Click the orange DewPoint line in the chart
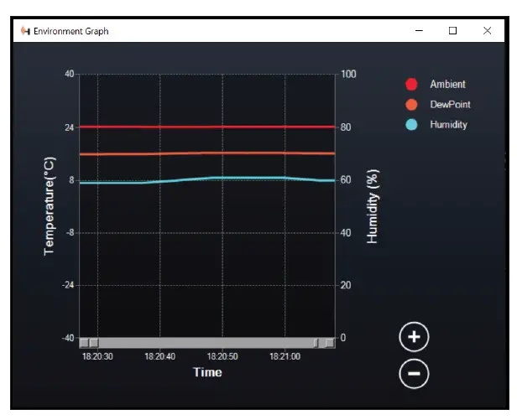 click(207, 153)
